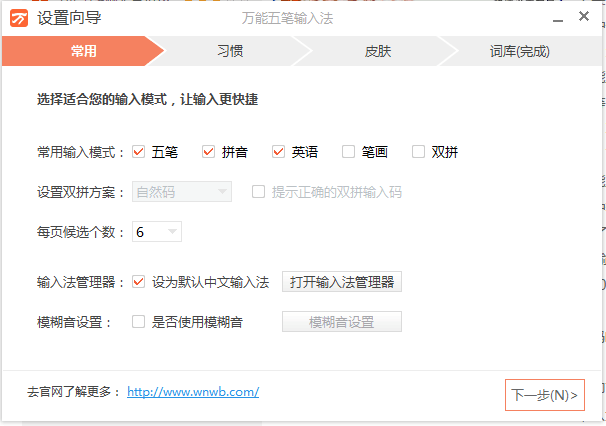Viewport: 606px width, 426px height.
Task: Select the 词库(完成) step tab
Action: (x=519, y=51)
